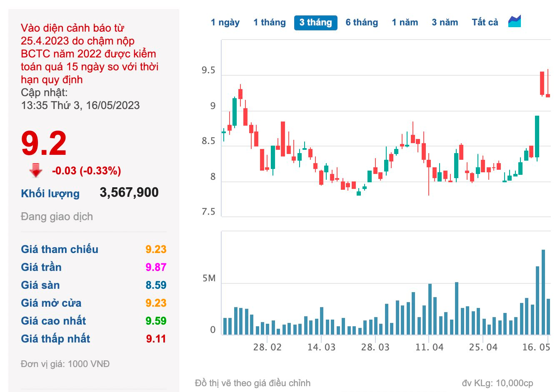Image resolution: width=560 pixels, height=392 pixels.
Task: Select the "3 tháng" time range tab
Action: click(x=315, y=22)
